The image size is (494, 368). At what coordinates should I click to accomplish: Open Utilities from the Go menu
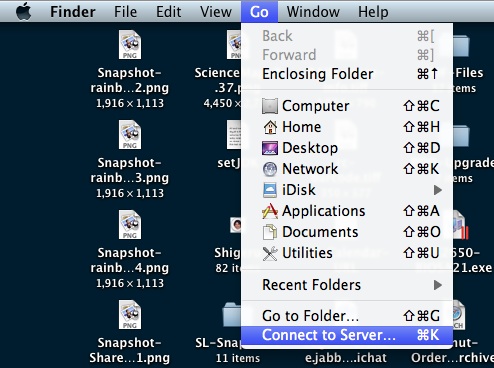[x=347, y=253]
